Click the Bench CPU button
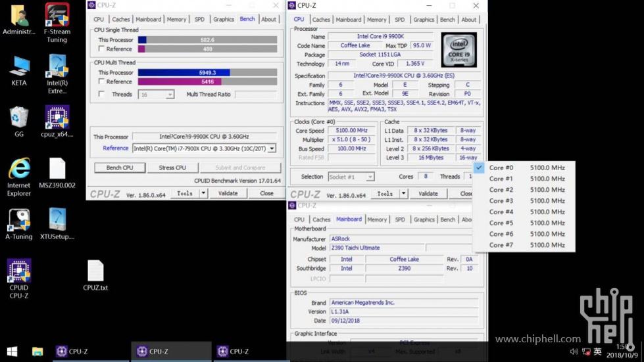 120,168
